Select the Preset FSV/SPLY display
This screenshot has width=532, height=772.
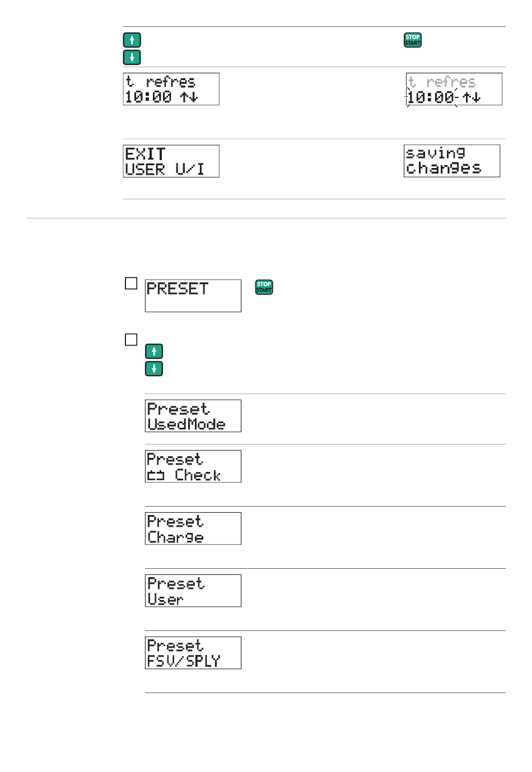click(193, 653)
